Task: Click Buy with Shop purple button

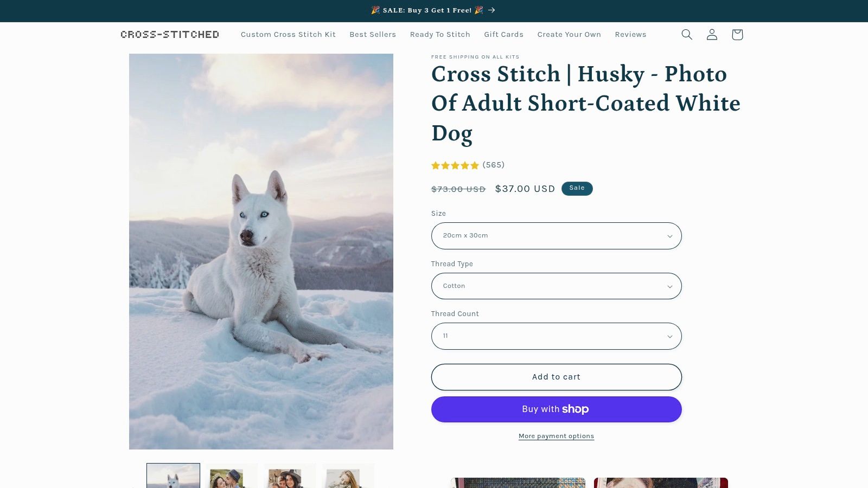Action: pyautogui.click(x=556, y=409)
